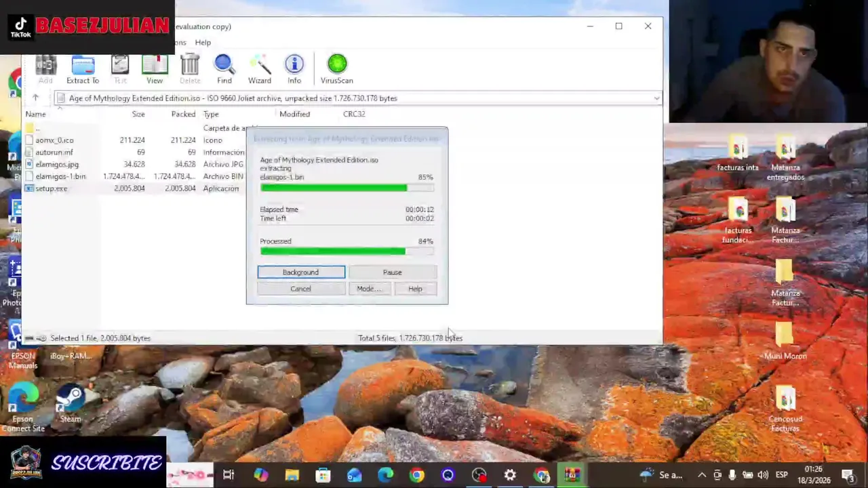Open the View toolbar icon
The width and height of the screenshot is (868, 488).
pos(155,70)
